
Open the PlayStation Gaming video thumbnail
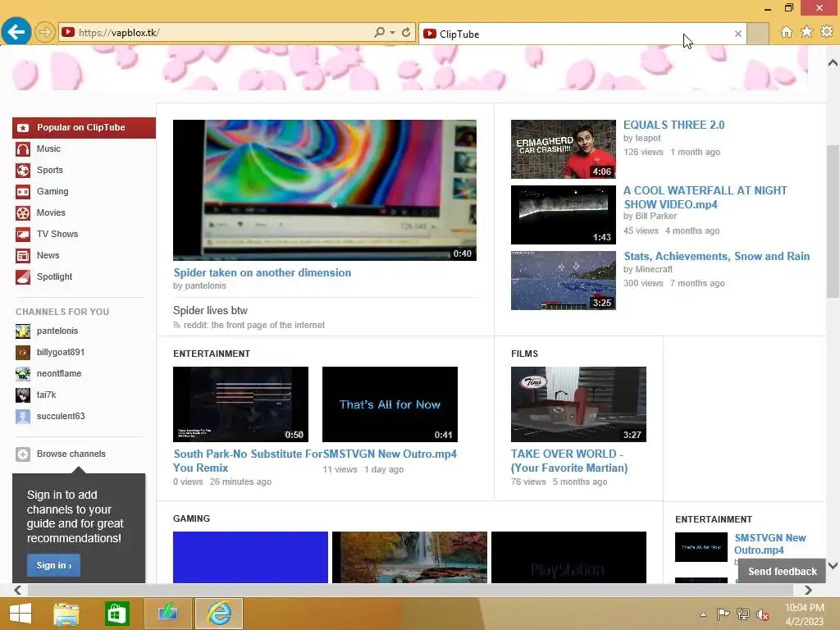pyautogui.click(x=568, y=557)
